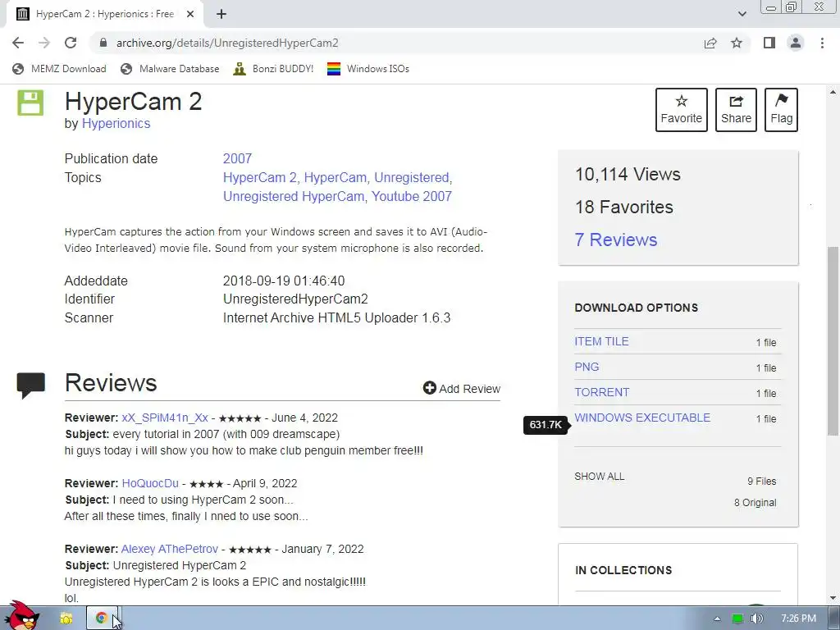
Task: Flag this item
Action: point(781,110)
